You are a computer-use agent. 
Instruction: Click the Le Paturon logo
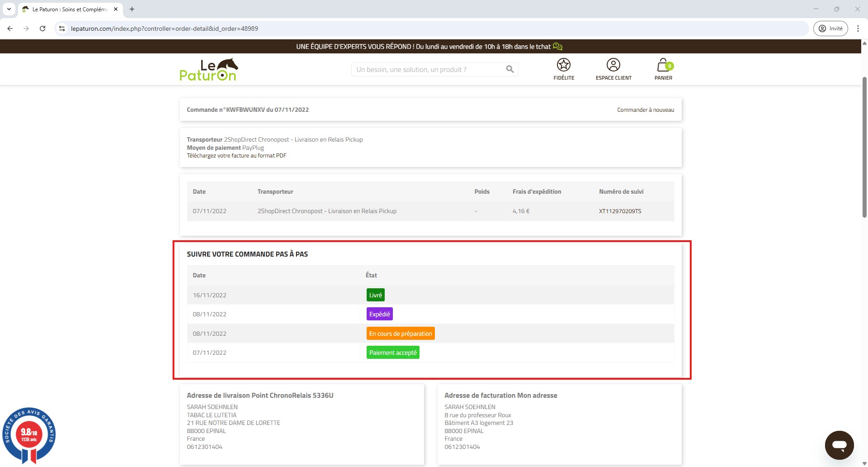pos(208,70)
